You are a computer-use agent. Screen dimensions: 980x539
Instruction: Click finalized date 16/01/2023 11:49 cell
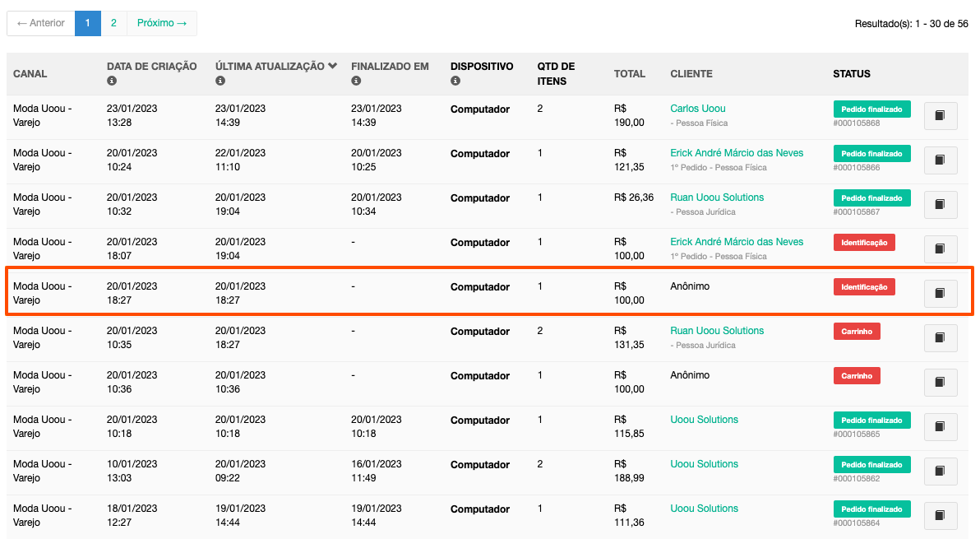pos(377,471)
